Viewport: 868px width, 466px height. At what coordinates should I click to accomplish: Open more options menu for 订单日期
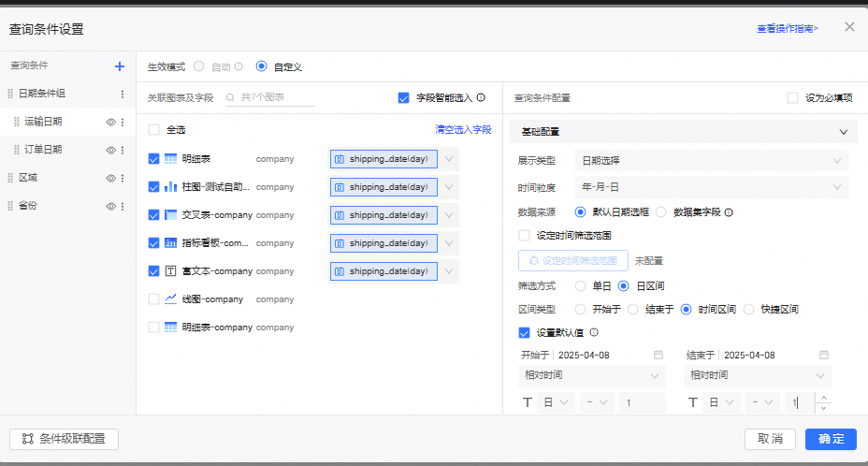point(122,150)
